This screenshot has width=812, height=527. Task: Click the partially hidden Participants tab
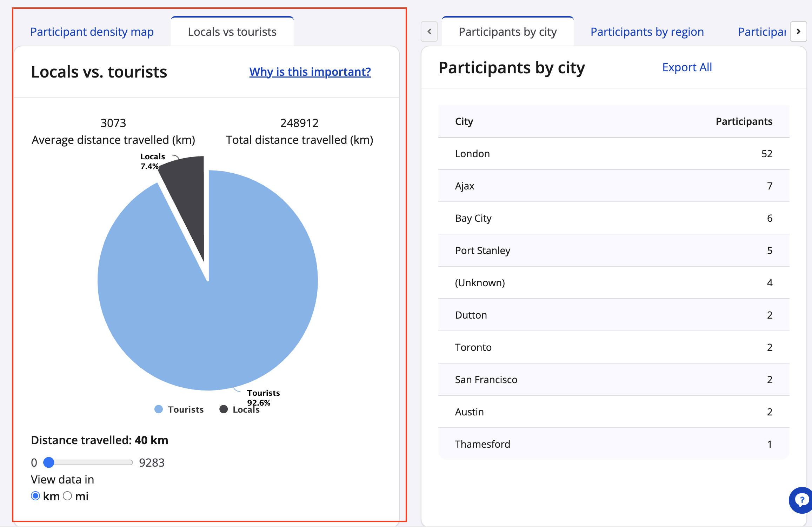(x=761, y=32)
